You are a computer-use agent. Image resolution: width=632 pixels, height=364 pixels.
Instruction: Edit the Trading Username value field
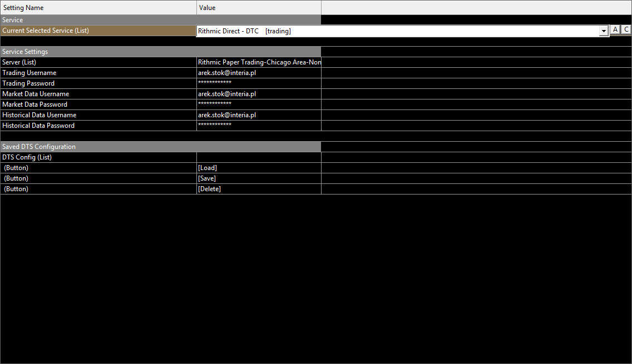click(259, 73)
